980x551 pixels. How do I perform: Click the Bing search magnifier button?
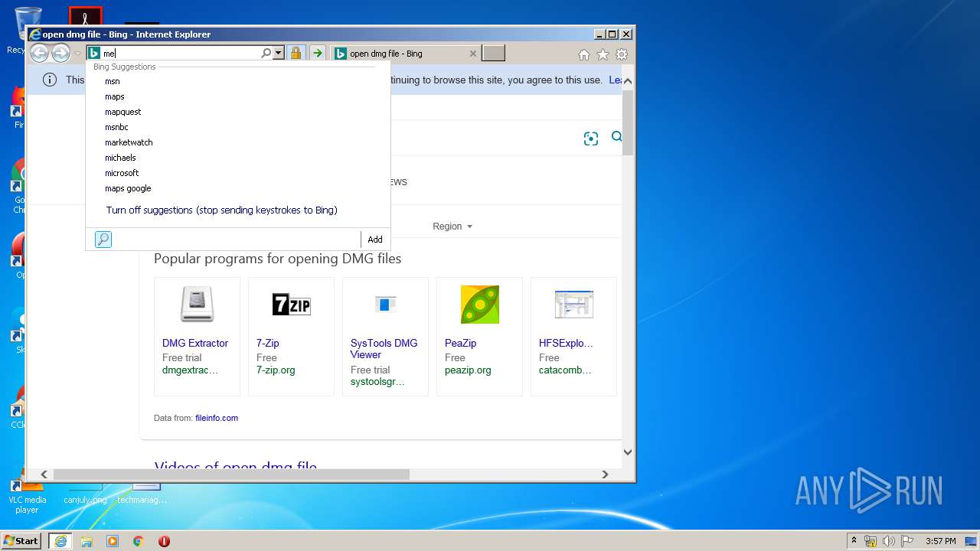pyautogui.click(x=616, y=137)
